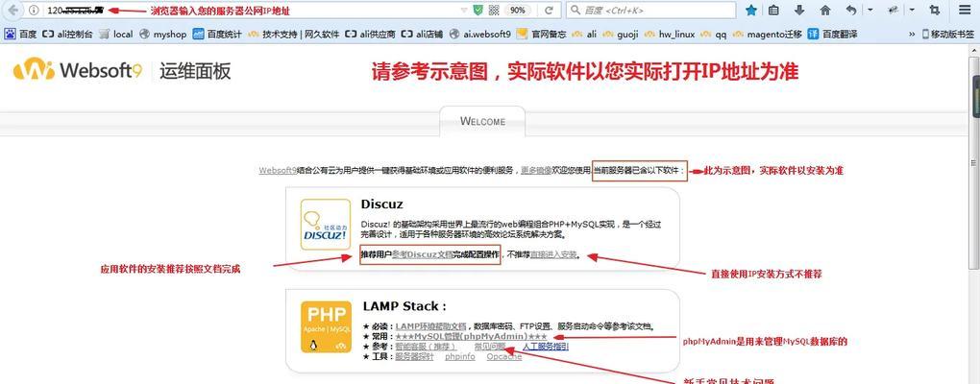Reload the page with the refresh icon
The width and height of the screenshot is (980, 384).
point(549,10)
